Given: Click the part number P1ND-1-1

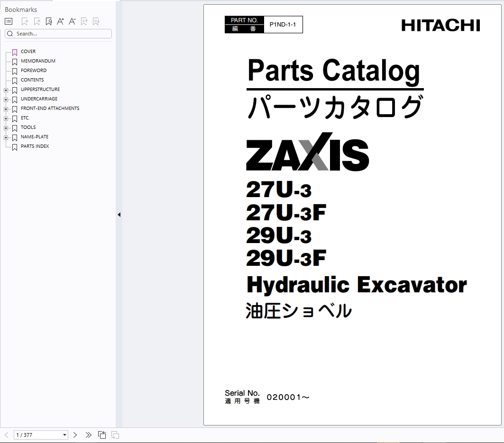Looking at the screenshot, I should 283,25.
